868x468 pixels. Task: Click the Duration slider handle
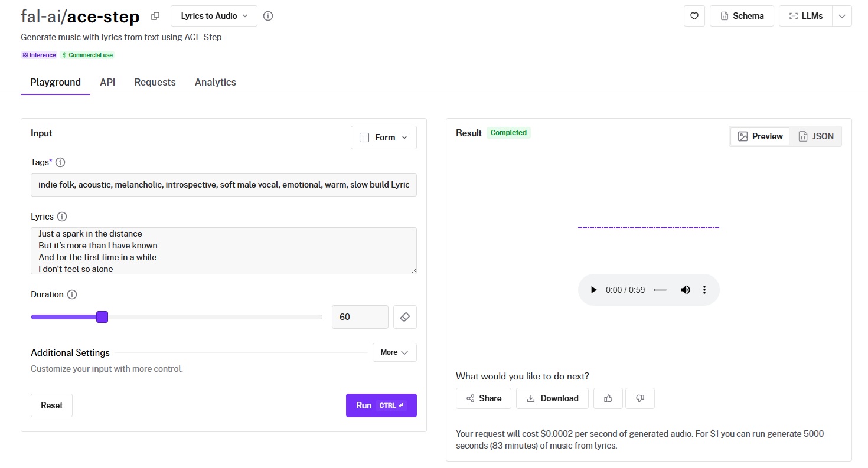pos(102,317)
